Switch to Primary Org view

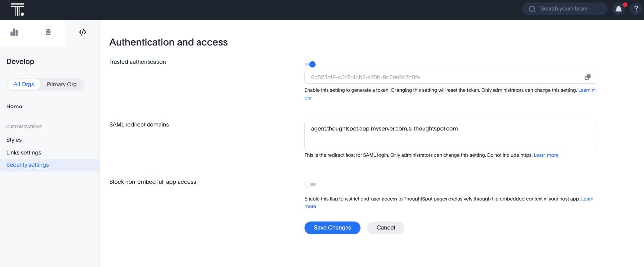61,84
